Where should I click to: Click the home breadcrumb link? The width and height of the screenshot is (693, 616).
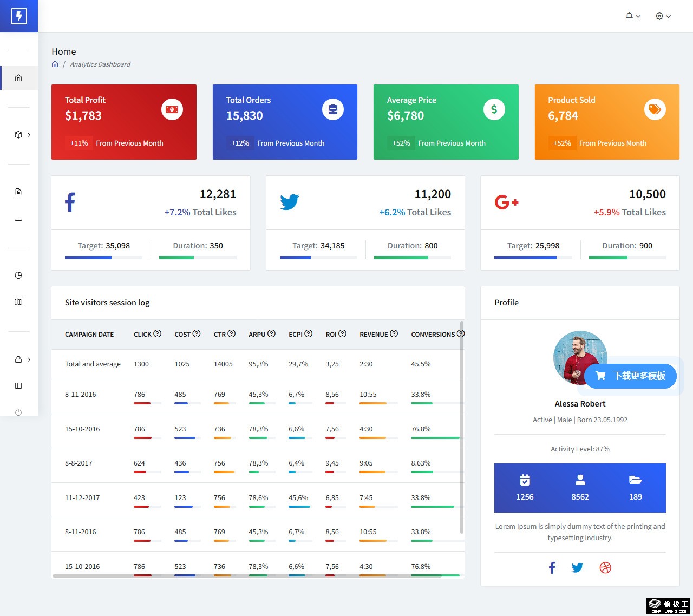pos(55,64)
